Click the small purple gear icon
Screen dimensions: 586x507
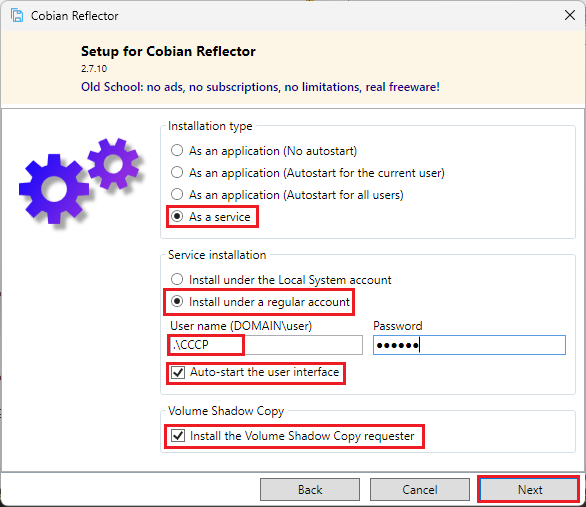coord(113,164)
